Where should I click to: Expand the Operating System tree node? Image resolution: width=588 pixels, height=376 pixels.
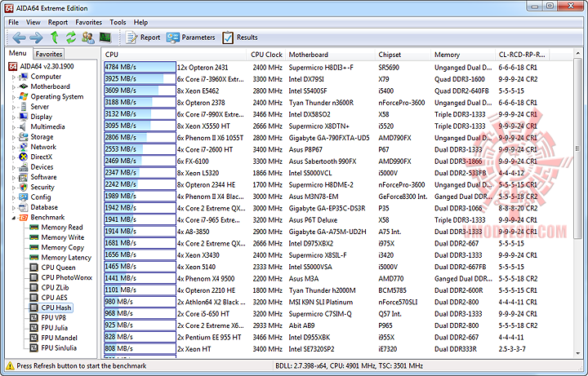(14, 97)
